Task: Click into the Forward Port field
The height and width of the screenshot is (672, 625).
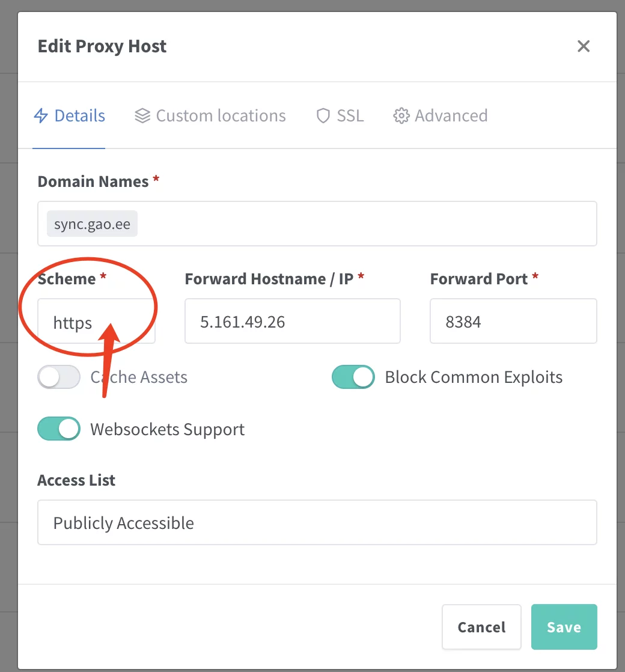Action: click(513, 322)
